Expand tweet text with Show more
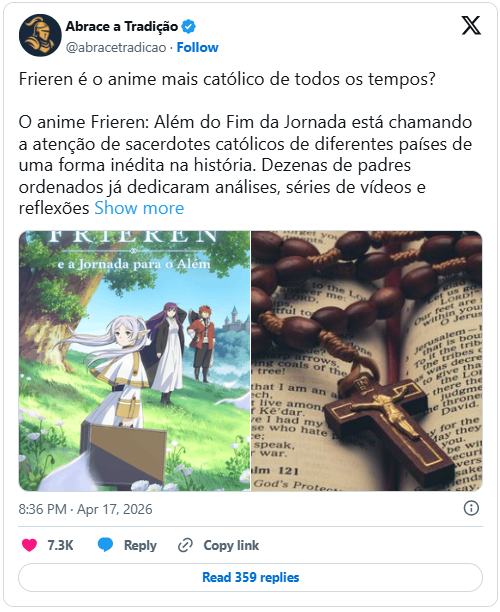The width and height of the screenshot is (500, 612). 139,208
